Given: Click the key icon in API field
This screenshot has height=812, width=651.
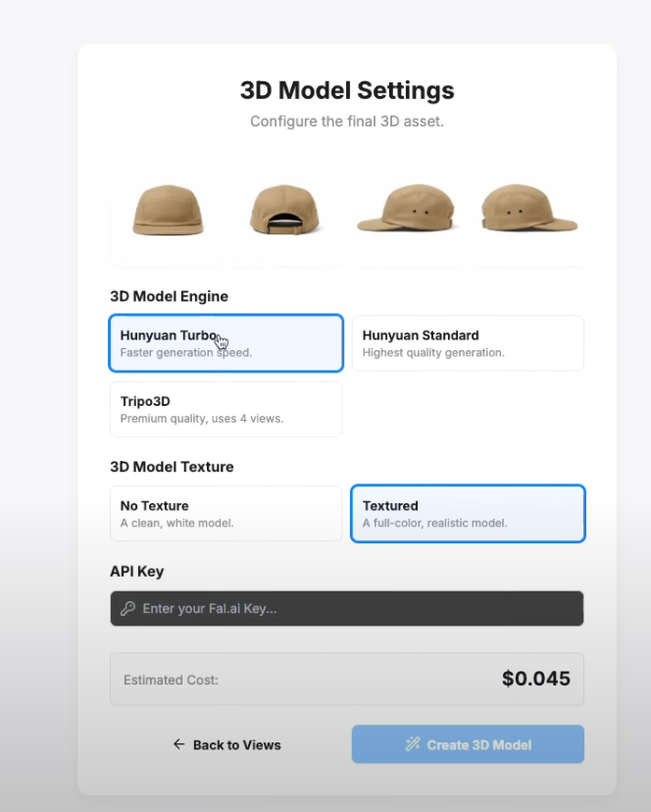Looking at the screenshot, I should click(x=127, y=609).
